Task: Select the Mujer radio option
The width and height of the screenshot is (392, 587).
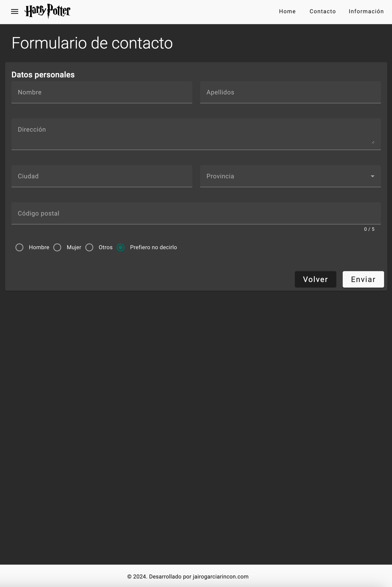Action: coord(57,247)
